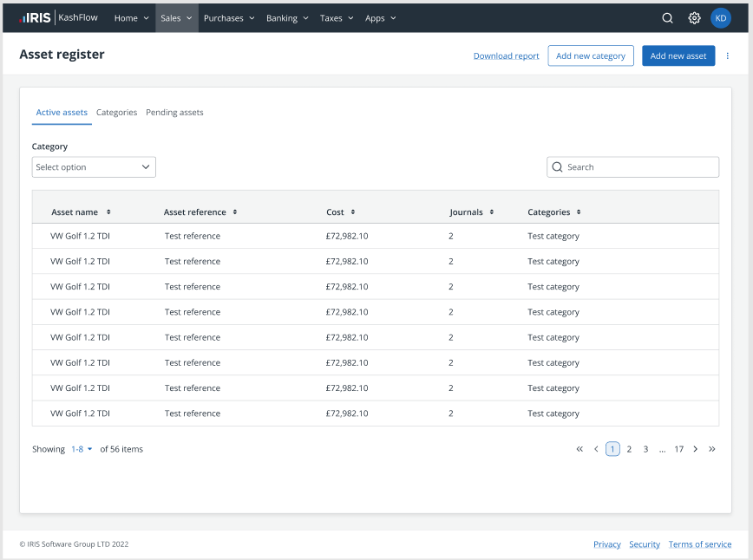The width and height of the screenshot is (753, 560).
Task: Switch to the Pending assets tab
Action: pos(174,113)
